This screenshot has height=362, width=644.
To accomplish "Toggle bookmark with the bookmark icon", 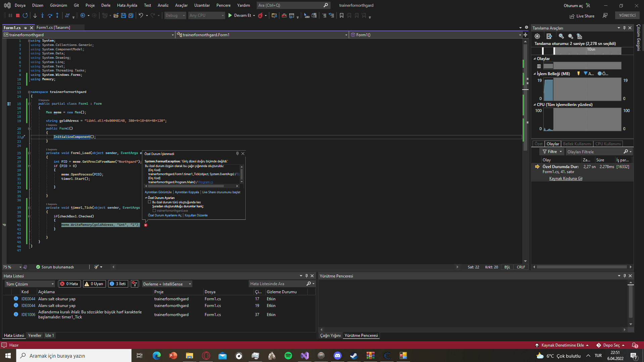I will tap(342, 15).
